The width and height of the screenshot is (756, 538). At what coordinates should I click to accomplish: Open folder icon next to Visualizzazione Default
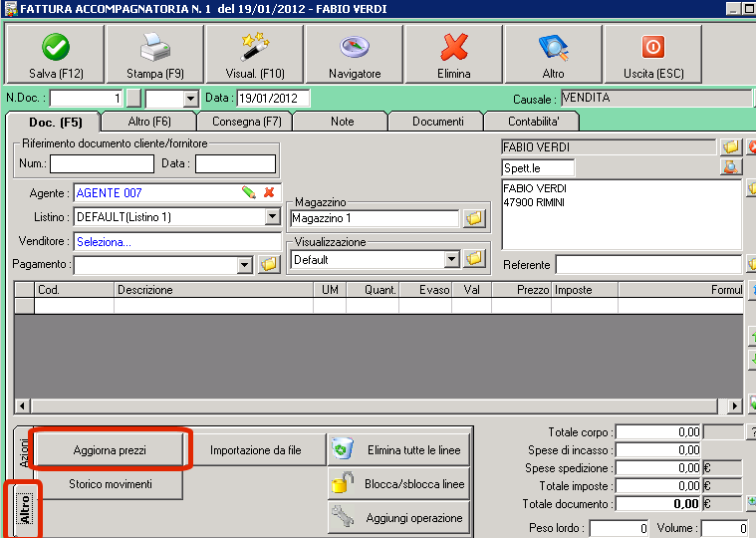point(474,259)
